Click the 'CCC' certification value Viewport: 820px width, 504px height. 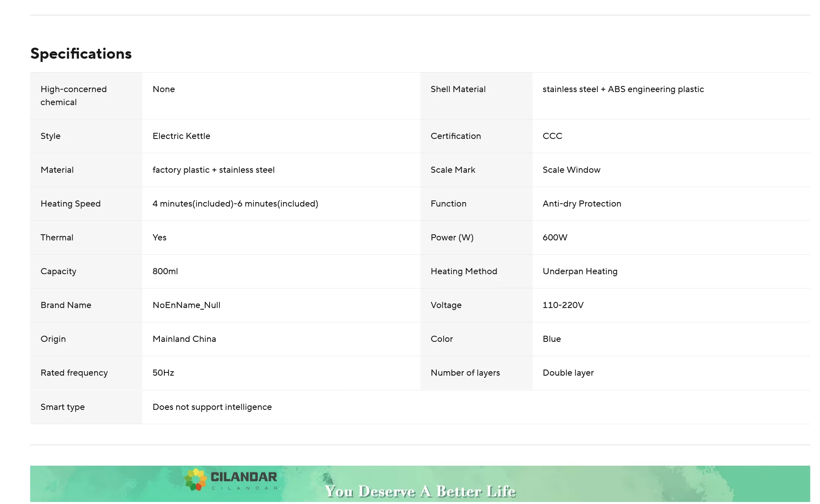[552, 136]
